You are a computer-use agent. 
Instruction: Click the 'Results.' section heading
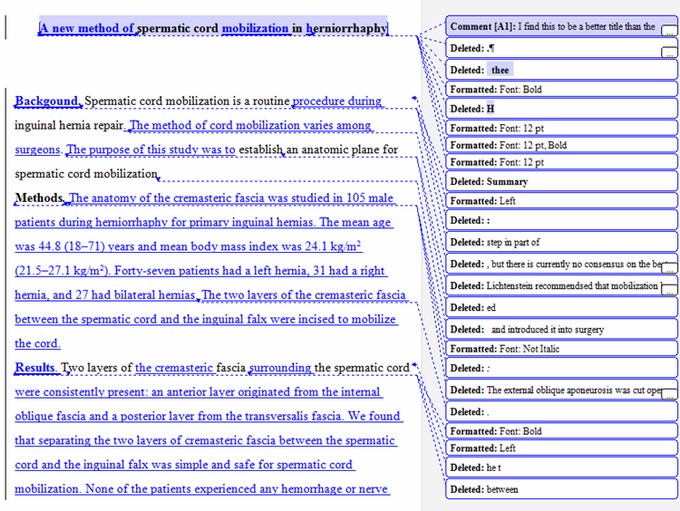36,367
